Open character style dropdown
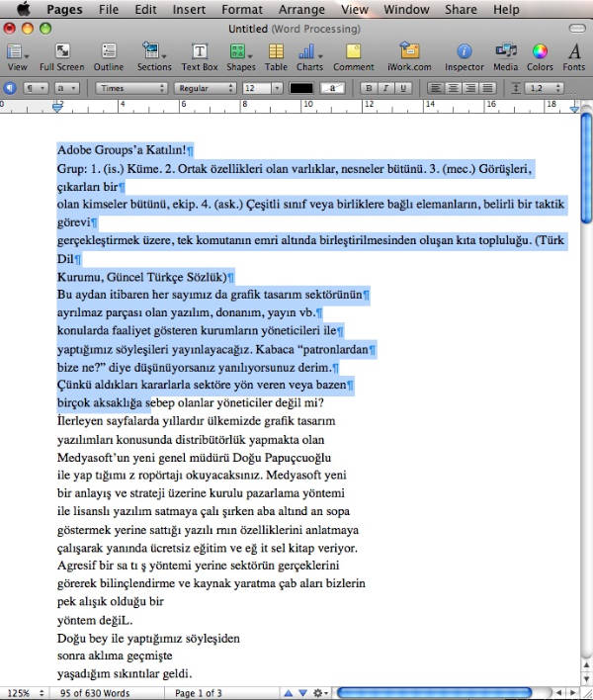This screenshot has height=700, width=593. [67, 88]
